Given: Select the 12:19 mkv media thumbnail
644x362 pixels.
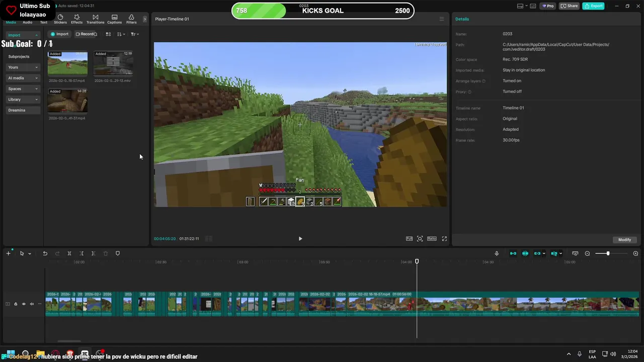Looking at the screenshot, I should [113, 63].
